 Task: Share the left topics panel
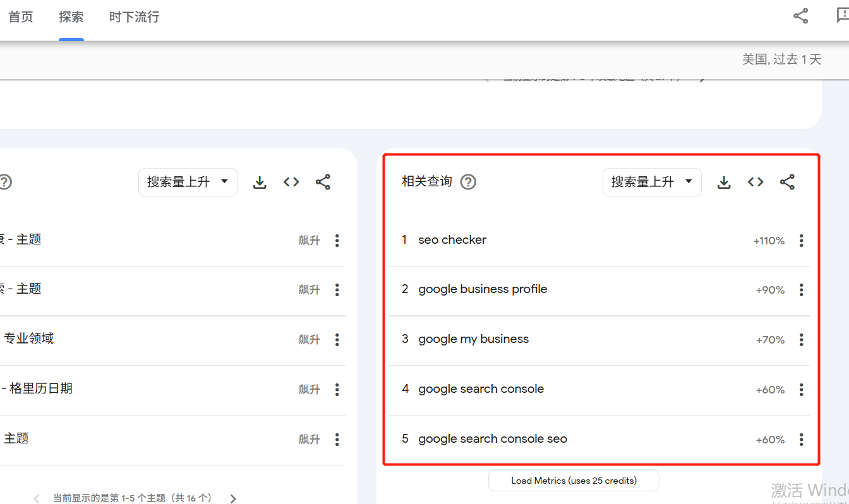(323, 182)
